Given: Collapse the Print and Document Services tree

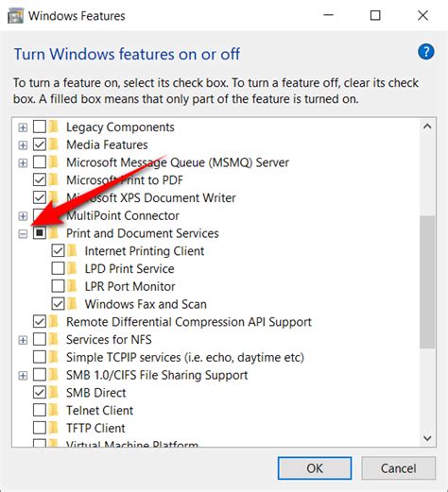Looking at the screenshot, I should point(23,234).
